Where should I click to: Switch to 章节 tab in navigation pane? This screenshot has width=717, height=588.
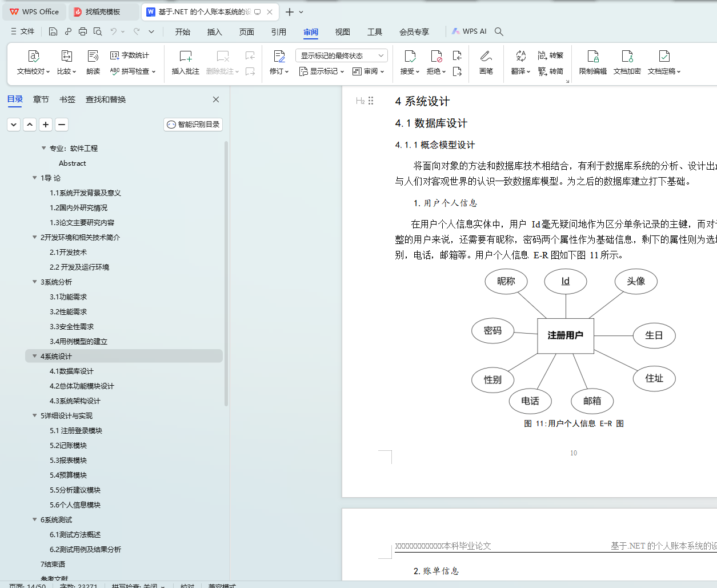tap(41, 99)
